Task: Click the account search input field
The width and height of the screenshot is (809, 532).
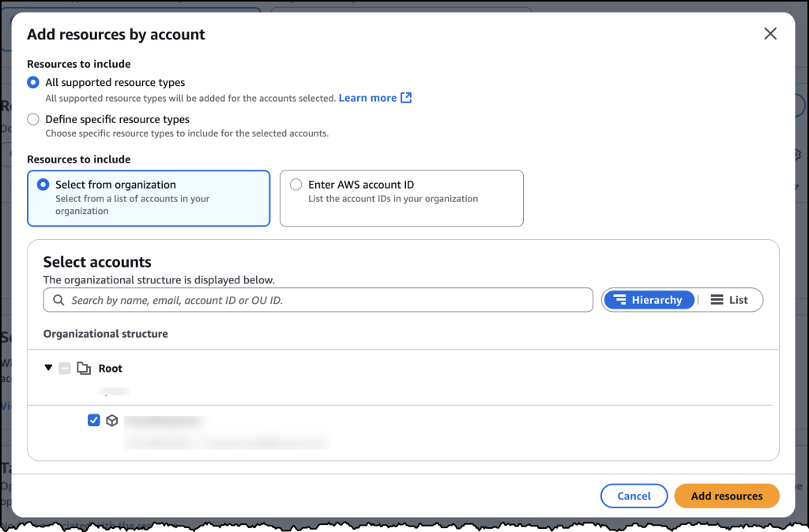Action: 316,300
